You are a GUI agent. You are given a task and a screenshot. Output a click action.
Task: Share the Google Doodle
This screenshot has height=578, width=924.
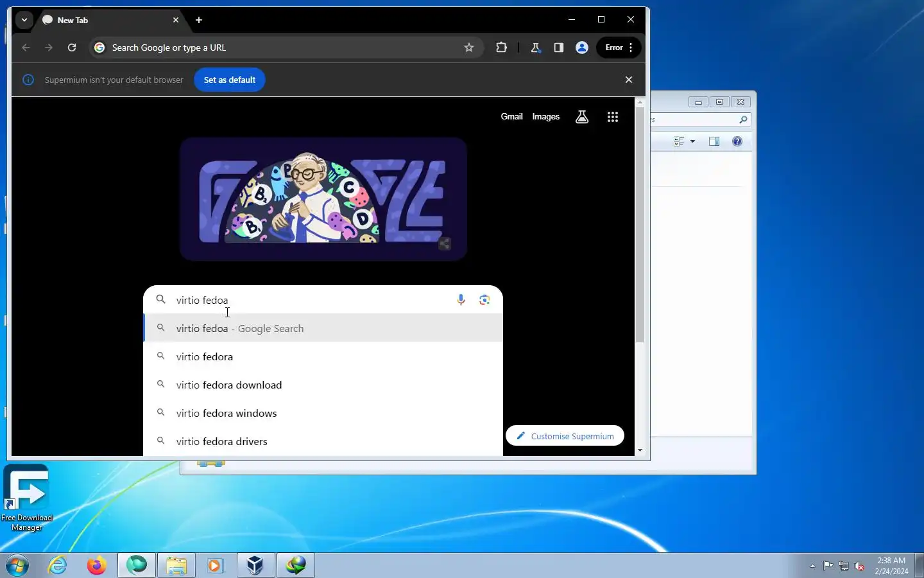pos(444,243)
